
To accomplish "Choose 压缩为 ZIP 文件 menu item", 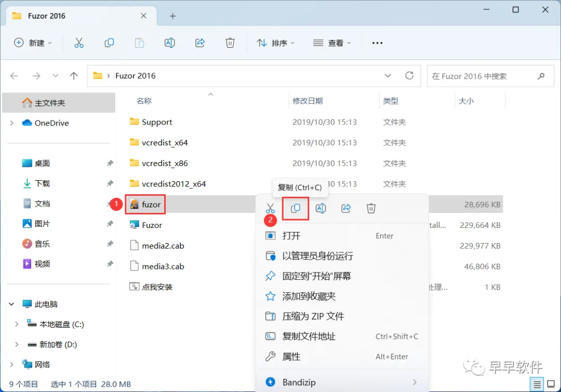I will coord(342,316).
